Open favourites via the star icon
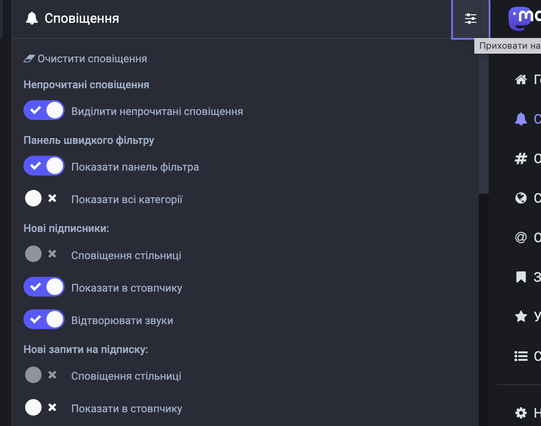The height and width of the screenshot is (426, 541). [x=521, y=316]
